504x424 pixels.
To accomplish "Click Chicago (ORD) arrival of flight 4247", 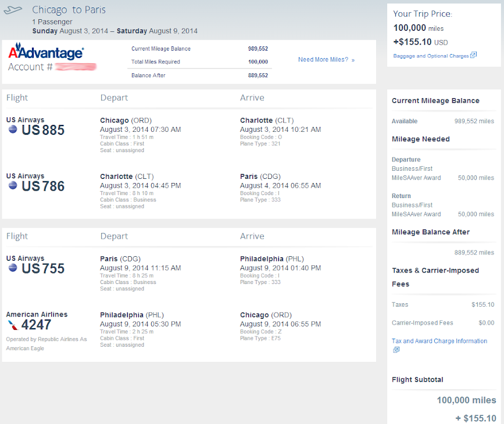I will point(266,315).
